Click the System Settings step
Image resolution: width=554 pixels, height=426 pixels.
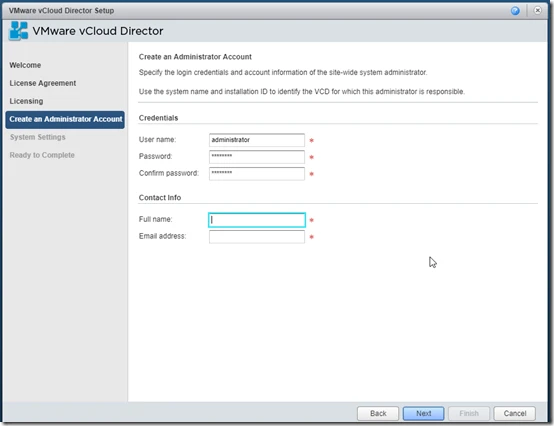pos(37,137)
